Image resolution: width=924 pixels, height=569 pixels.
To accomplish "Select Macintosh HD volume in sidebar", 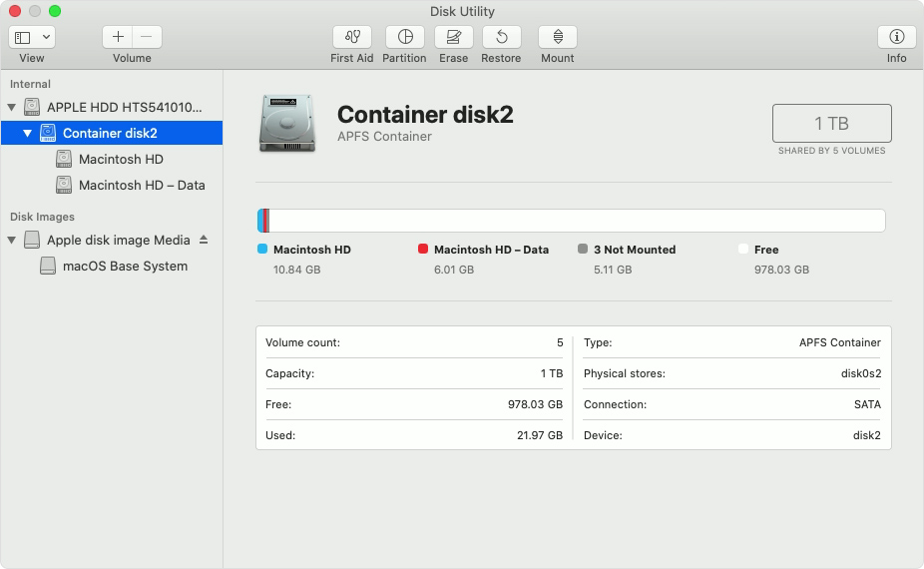I will 112,159.
